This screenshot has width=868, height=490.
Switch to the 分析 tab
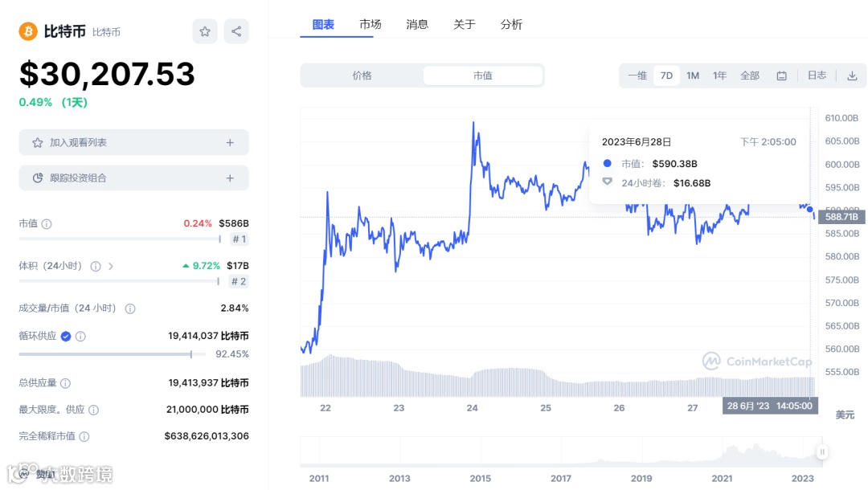click(x=511, y=25)
